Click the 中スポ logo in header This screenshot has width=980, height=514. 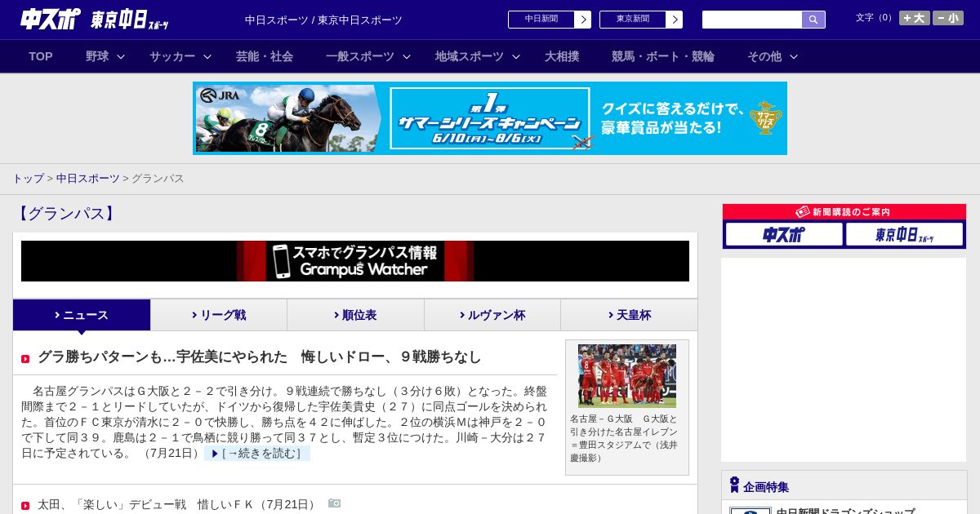click(x=51, y=19)
